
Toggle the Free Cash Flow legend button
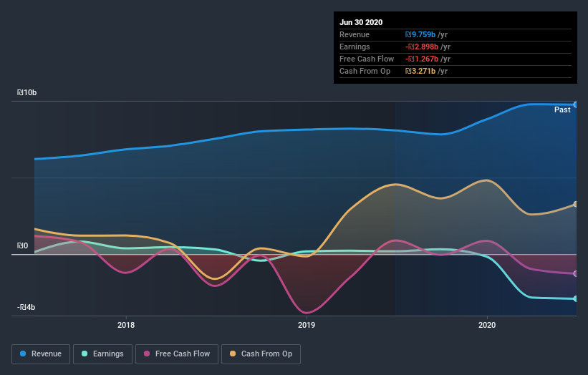[177, 354]
